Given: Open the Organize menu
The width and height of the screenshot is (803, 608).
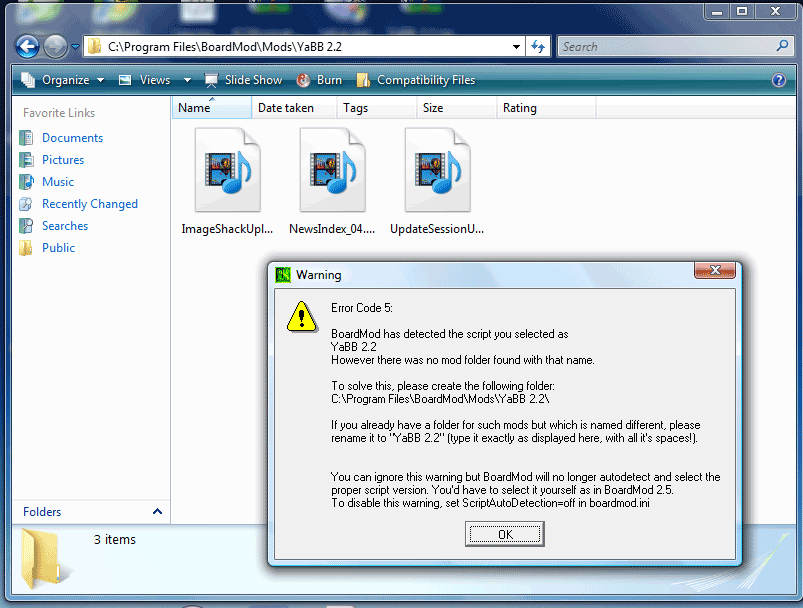Looking at the screenshot, I should point(62,80).
